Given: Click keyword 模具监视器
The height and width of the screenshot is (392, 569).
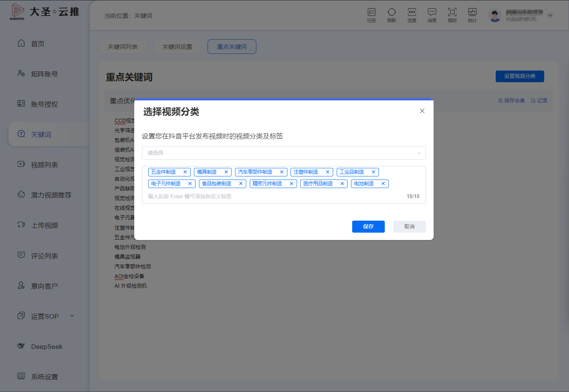Looking at the screenshot, I should coord(127,257).
